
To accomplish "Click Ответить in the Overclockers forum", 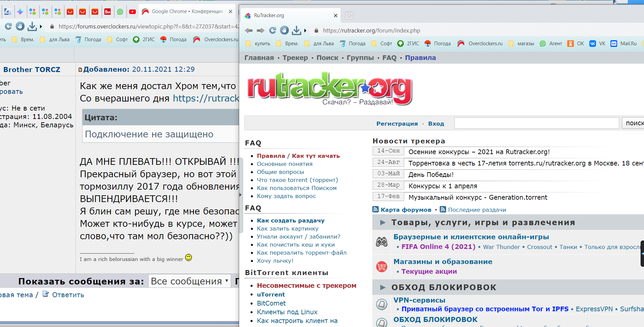I will [68, 295].
